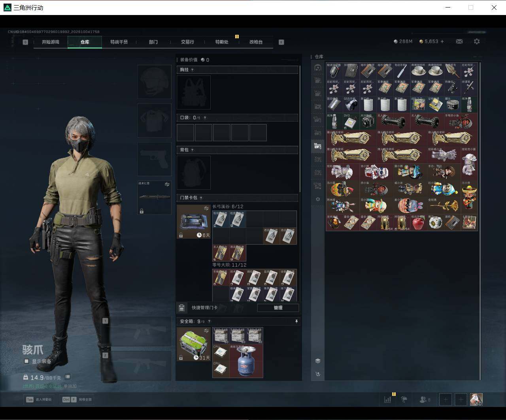This screenshot has height=420, width=506.
Task: Click the help mark next to 胸挂
Action: click(193, 70)
